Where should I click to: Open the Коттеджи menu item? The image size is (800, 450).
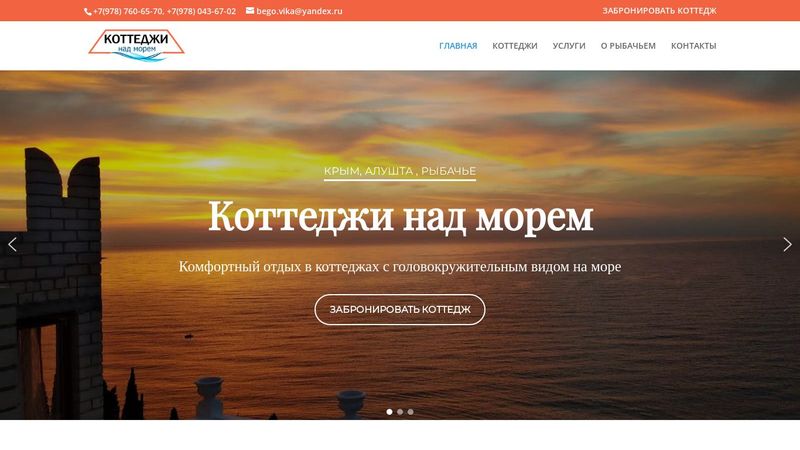coord(515,45)
